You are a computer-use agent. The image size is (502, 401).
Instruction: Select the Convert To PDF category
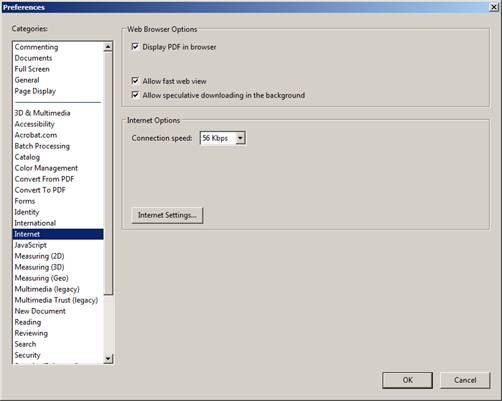pos(40,190)
